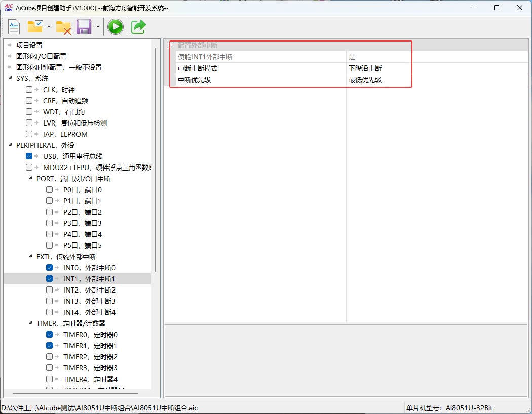Change the 最低优先级 priority value
The height and width of the screenshot is (414, 532).
[365, 80]
